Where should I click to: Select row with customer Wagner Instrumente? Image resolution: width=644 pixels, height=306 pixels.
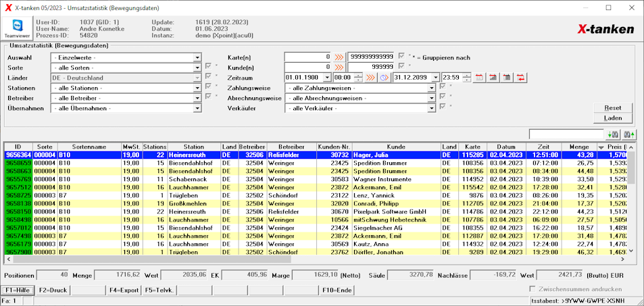pos(316,179)
